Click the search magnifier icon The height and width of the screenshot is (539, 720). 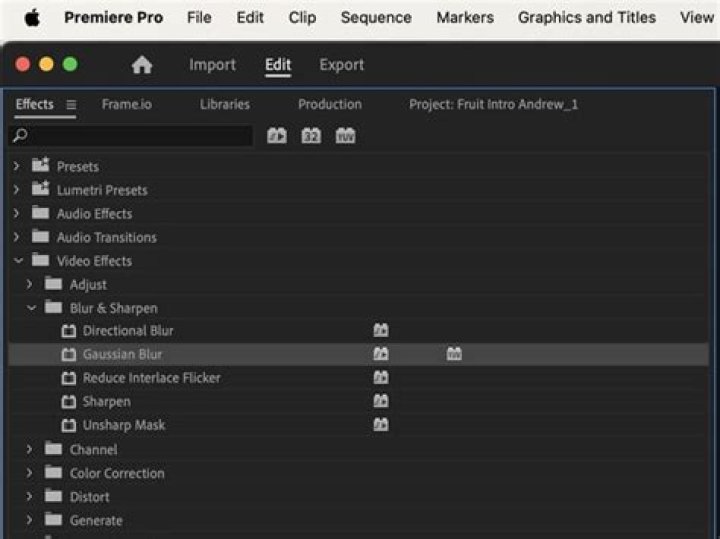(x=20, y=135)
